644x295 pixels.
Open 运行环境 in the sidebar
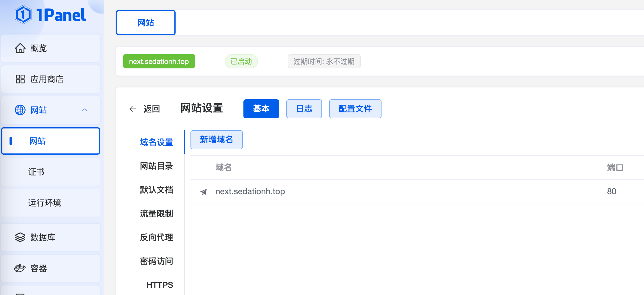45,203
